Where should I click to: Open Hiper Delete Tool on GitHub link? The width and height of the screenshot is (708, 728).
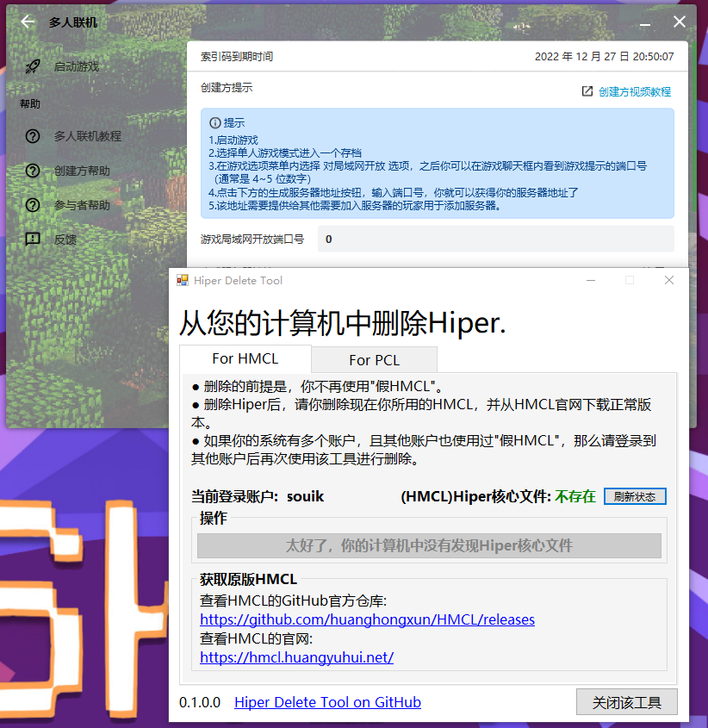[327, 702]
